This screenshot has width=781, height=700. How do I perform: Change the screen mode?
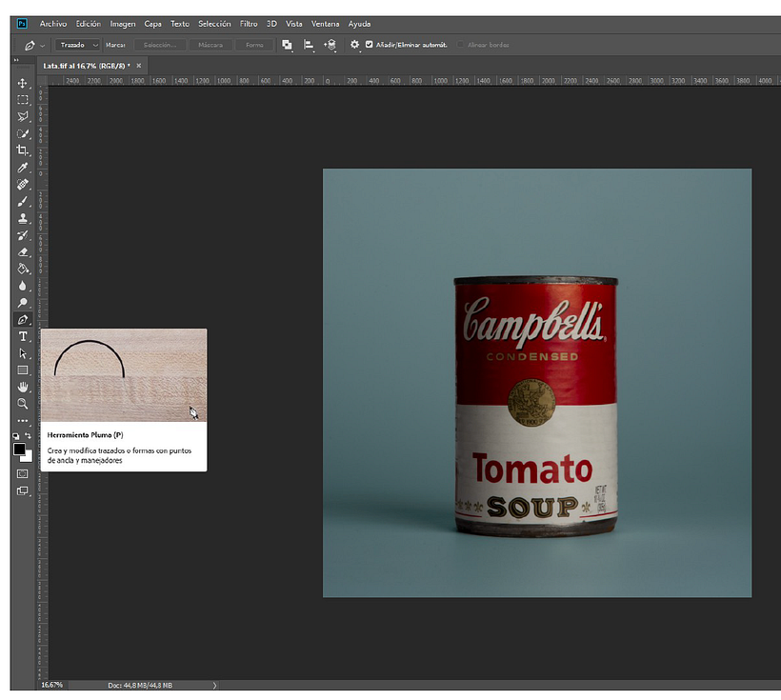pyautogui.click(x=23, y=491)
